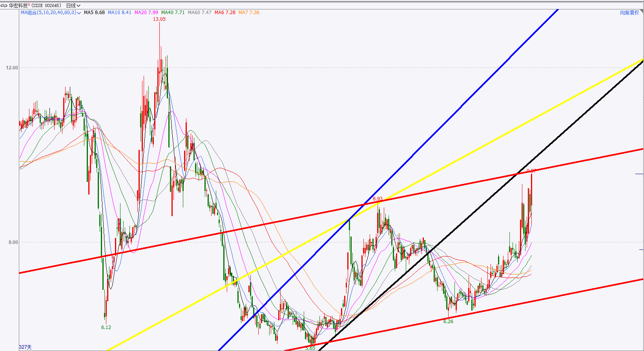Viewport: 644px width, 351px height.
Task: Click the MA60 7.47 indicator value
Action: pos(200,13)
